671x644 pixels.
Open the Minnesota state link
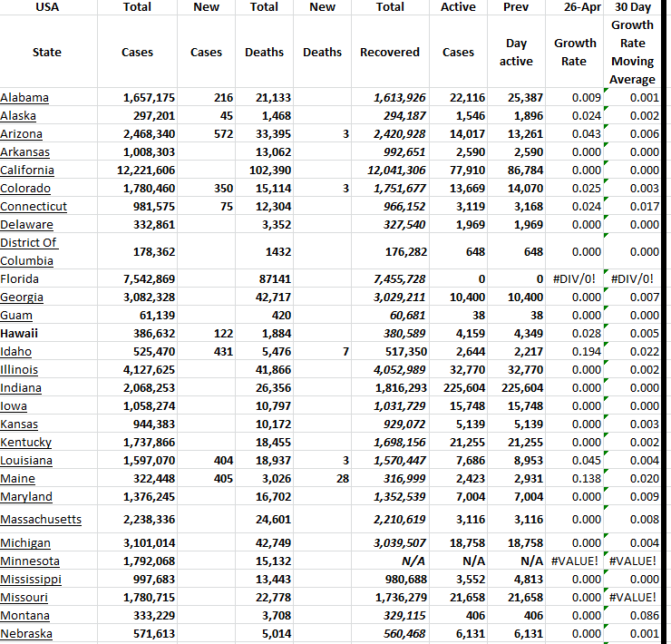(x=30, y=561)
